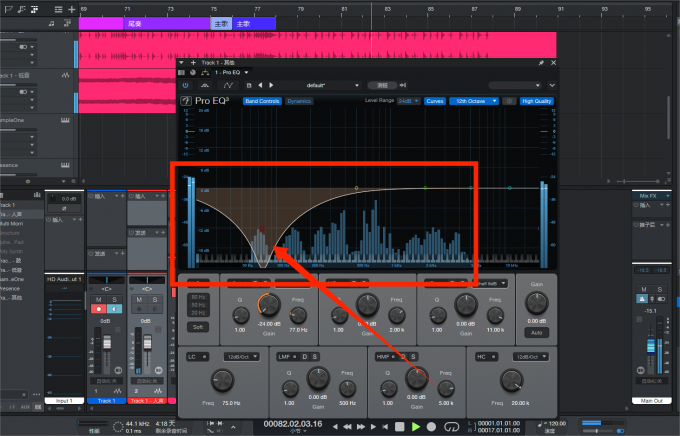The image size is (680, 436).
Task: Switch to the Band Controls tab
Action: pos(262,101)
